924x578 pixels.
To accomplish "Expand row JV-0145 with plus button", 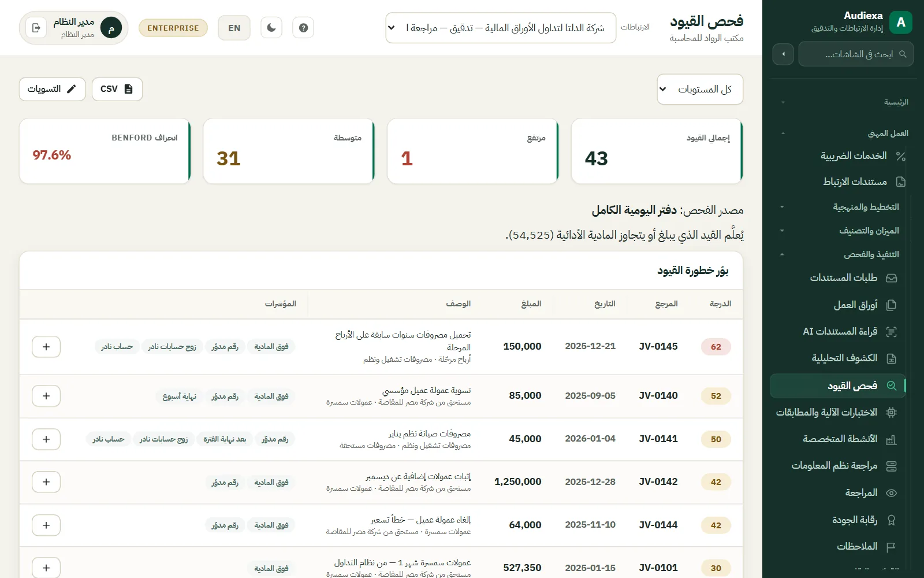I will click(x=46, y=347).
